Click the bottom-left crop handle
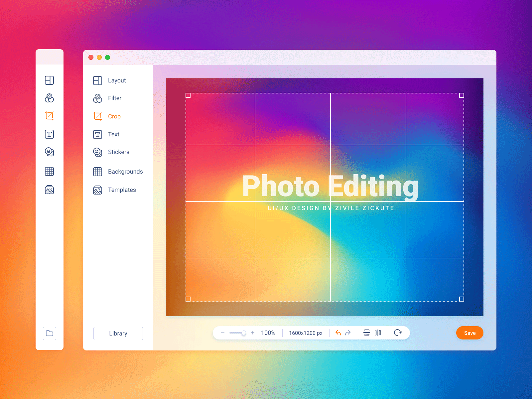 coord(188,299)
